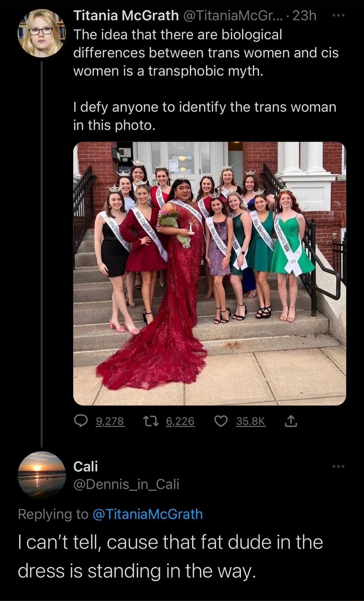
Task: Tap the share upload icon
Action: click(291, 421)
